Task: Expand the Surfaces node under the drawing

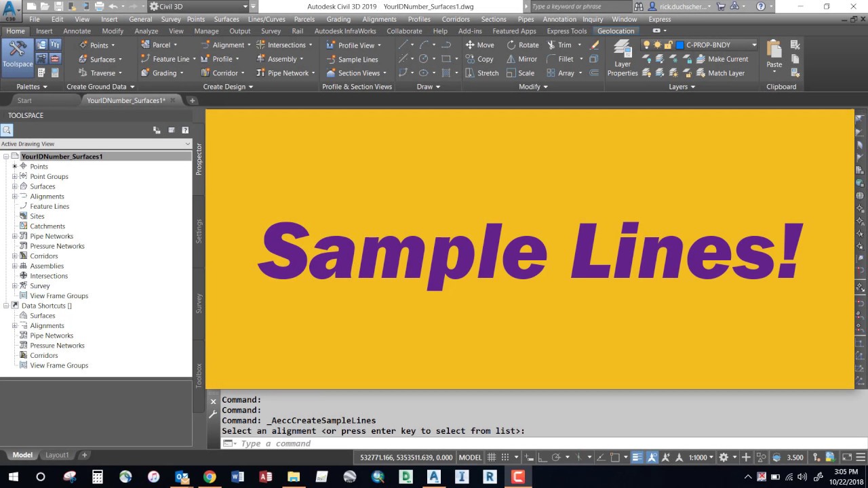Action: [x=15, y=186]
